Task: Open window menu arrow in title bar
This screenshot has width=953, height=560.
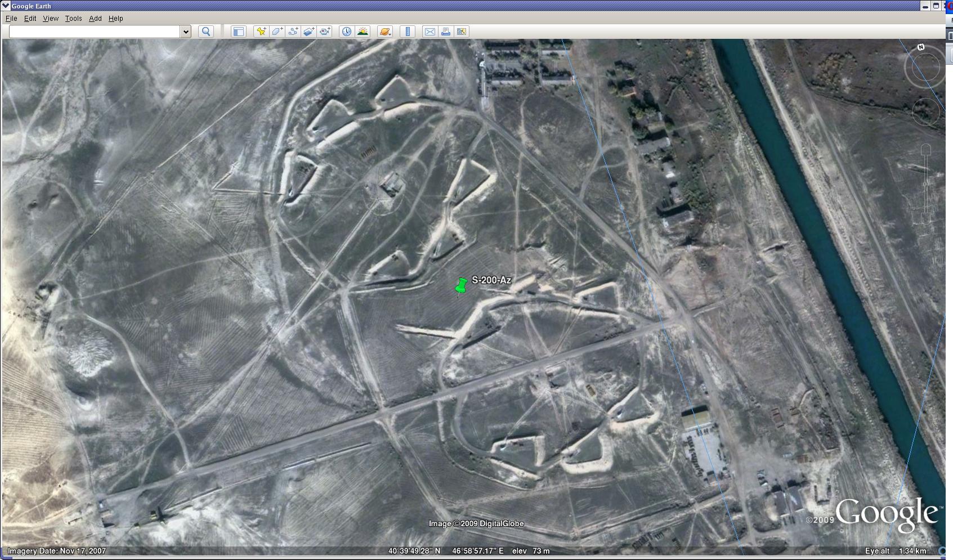Action: [6, 6]
